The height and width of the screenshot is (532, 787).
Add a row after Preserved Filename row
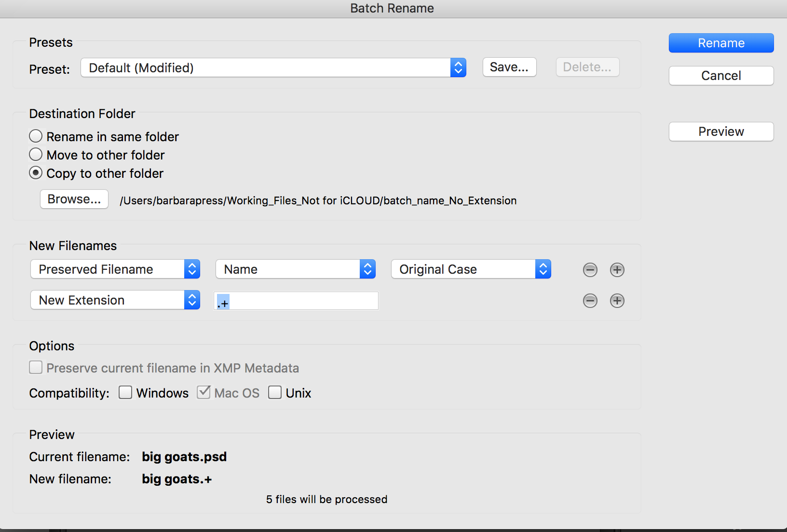tap(617, 270)
